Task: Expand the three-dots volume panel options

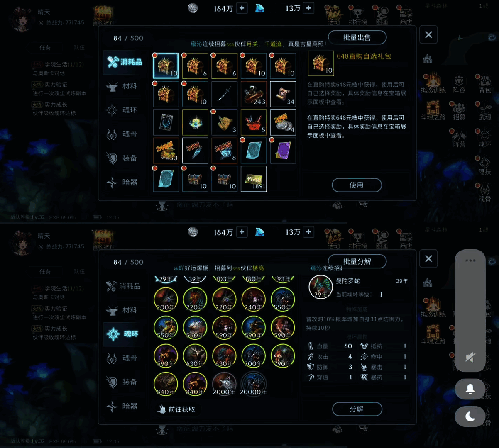Action: point(470,261)
